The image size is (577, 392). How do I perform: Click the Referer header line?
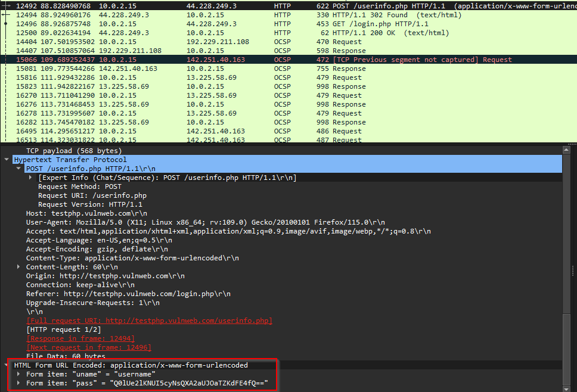[x=128, y=294]
